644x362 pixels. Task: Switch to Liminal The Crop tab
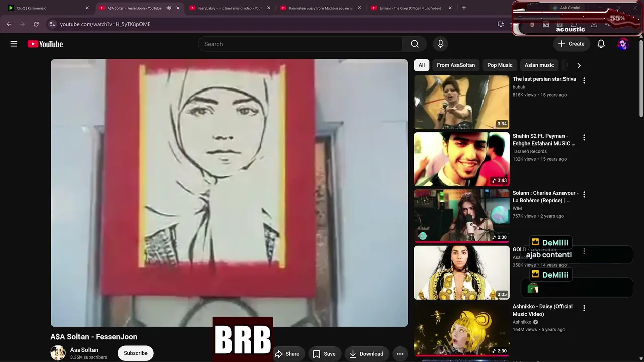411,8
